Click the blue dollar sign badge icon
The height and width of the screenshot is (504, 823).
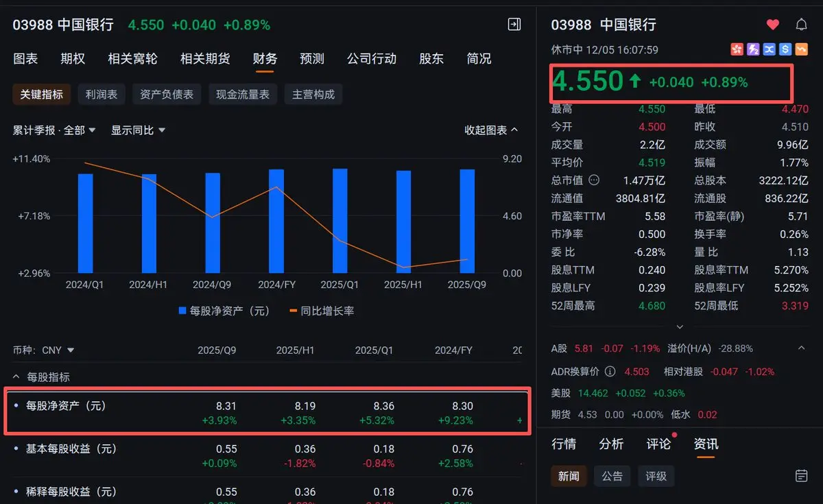click(785, 49)
